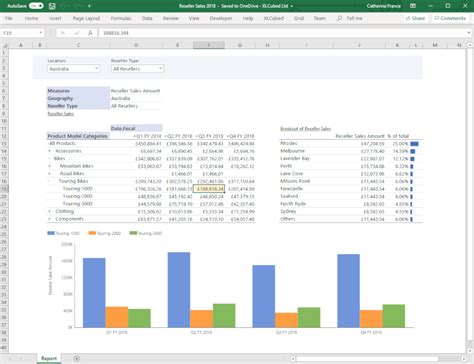474x364 pixels.
Task: Expand the Q1 FY 2018 column header
Action: coord(134,136)
